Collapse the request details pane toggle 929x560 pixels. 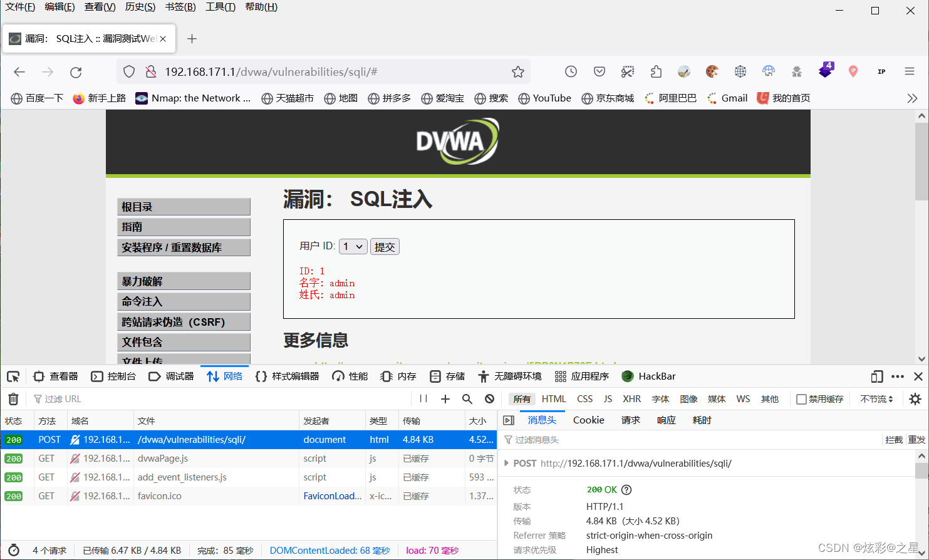pyautogui.click(x=509, y=420)
